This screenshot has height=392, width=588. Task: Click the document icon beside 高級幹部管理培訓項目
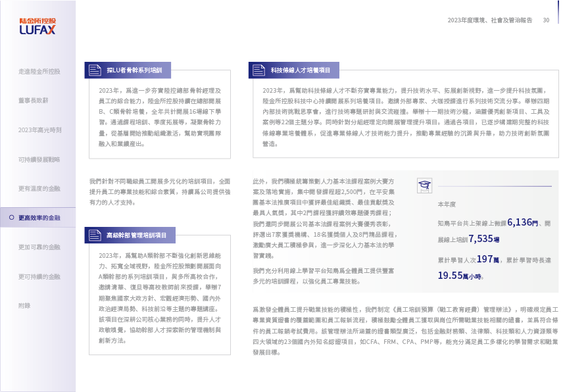[93, 234]
